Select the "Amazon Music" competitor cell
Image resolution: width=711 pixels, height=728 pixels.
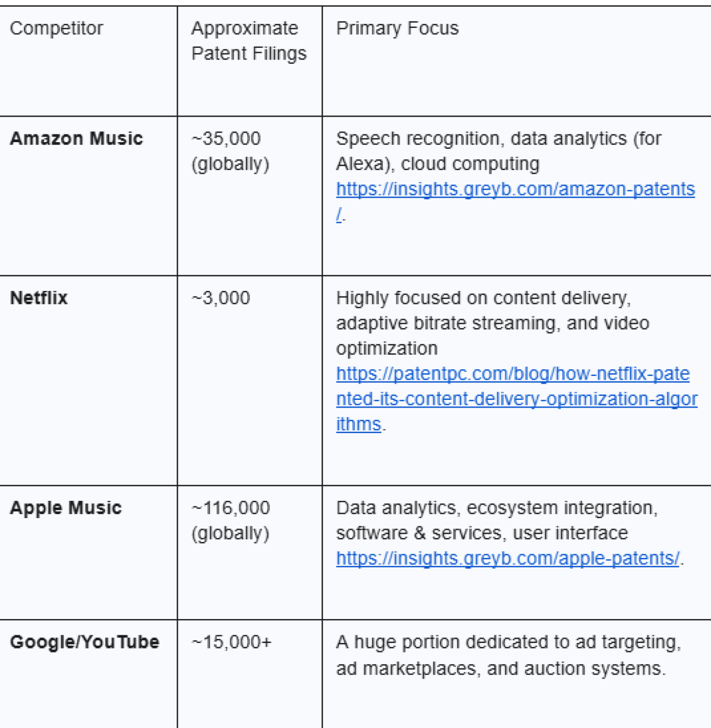tap(76, 138)
